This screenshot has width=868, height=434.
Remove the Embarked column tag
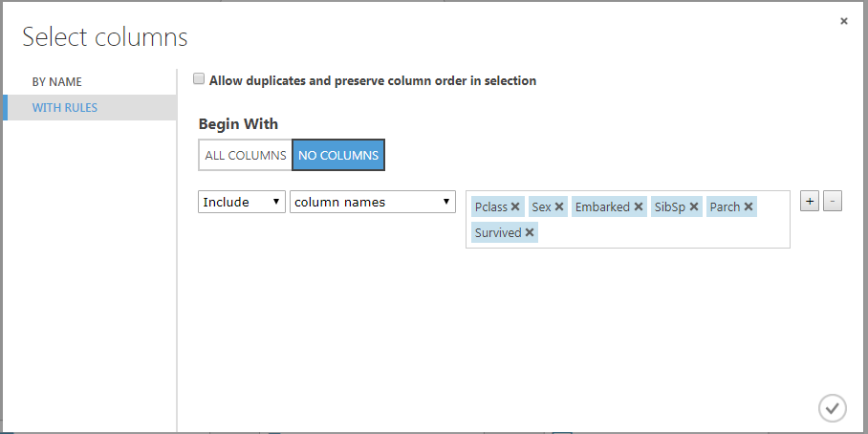pyautogui.click(x=639, y=206)
